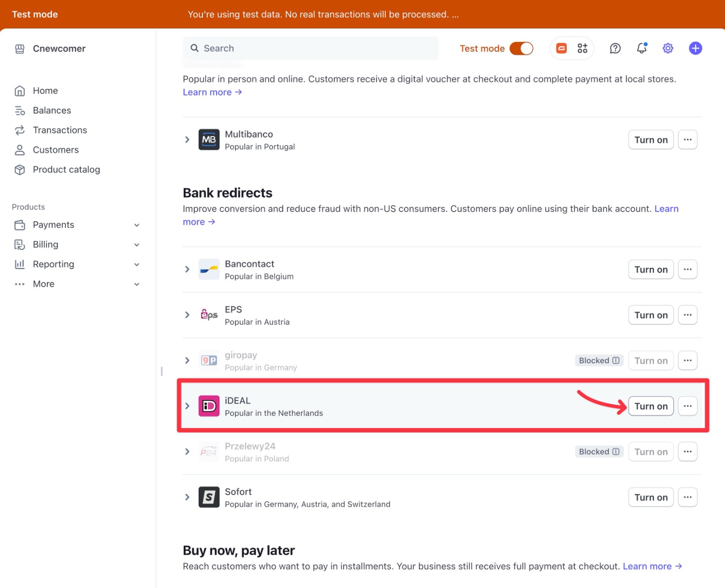This screenshot has height=588, width=725.
Task: Click the iDEAL pink logo
Action: [209, 406]
